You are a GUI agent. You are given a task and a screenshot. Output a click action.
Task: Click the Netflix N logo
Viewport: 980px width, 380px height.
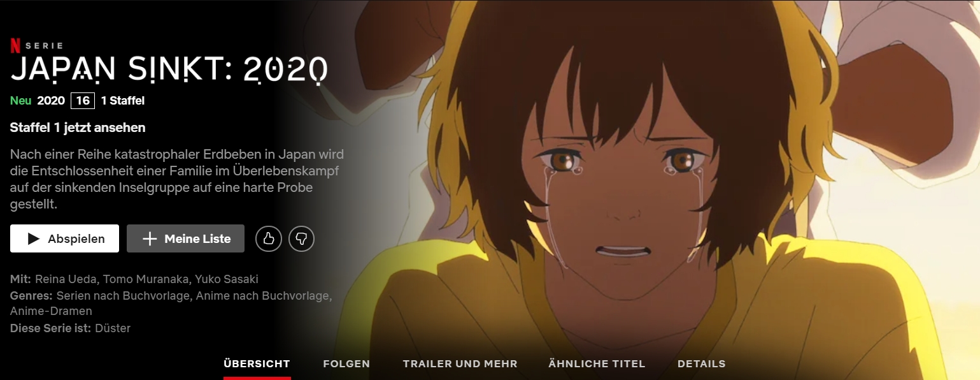click(x=14, y=45)
